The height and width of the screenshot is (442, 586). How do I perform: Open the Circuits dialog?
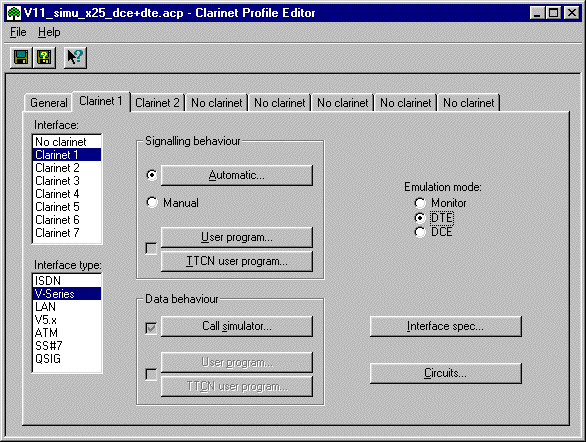tap(445, 373)
